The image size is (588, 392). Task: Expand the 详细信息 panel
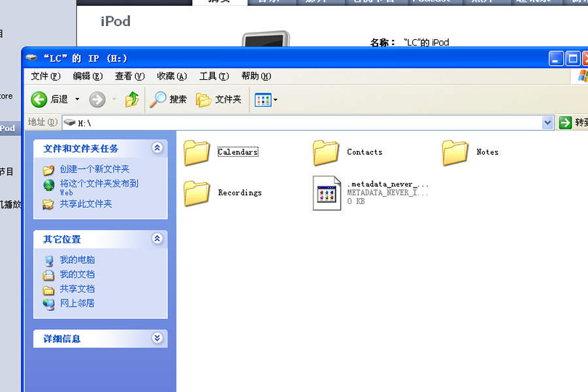(157, 338)
